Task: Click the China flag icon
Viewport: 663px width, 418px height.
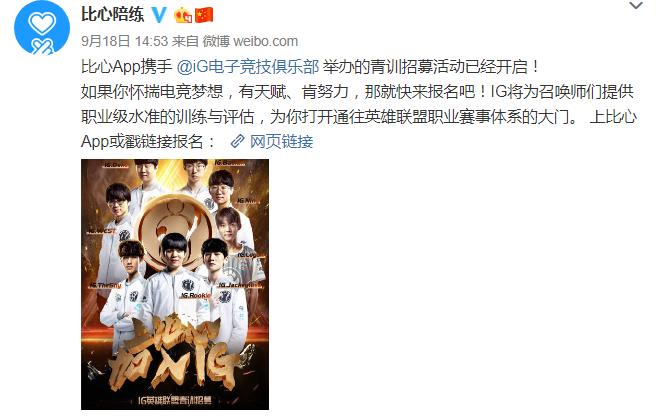Action: click(x=204, y=15)
